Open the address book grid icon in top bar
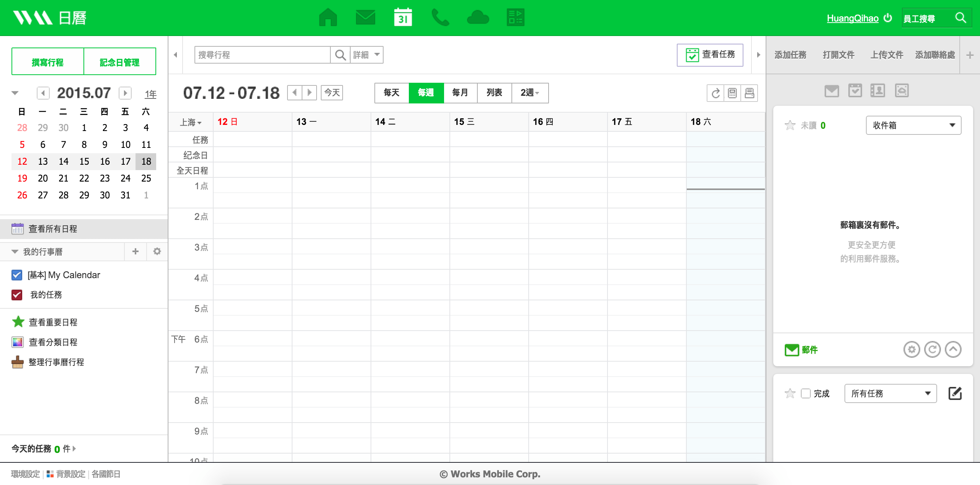980x485 pixels. pyautogui.click(x=515, y=18)
